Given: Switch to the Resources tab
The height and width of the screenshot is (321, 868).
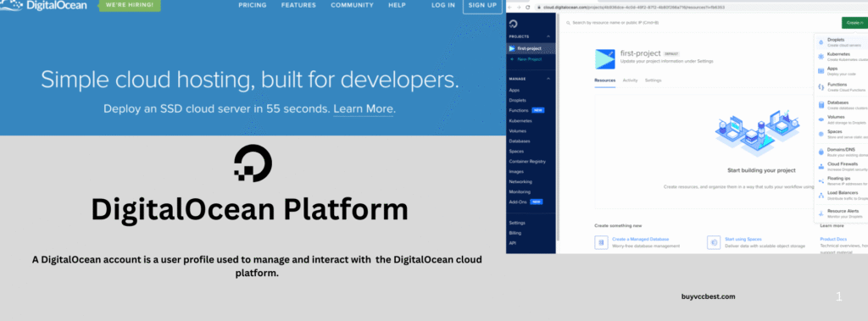Looking at the screenshot, I should [605, 80].
